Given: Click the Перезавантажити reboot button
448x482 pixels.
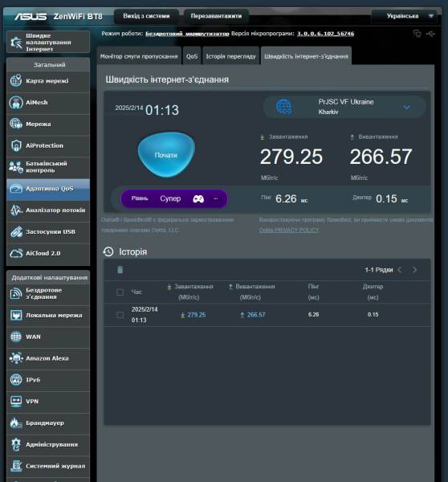Looking at the screenshot, I should 216,16.
